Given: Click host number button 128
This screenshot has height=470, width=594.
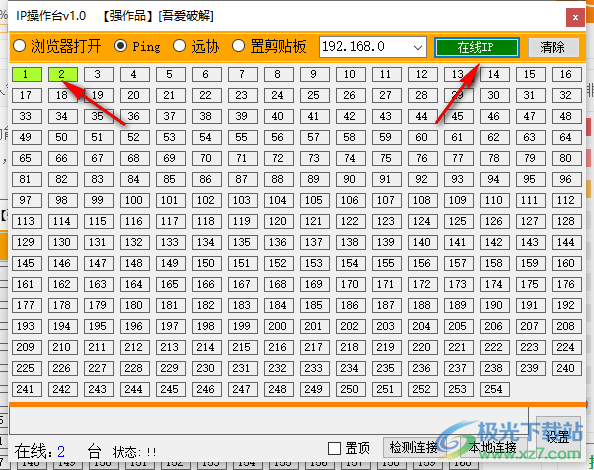Looking at the screenshot, I should [566, 221].
